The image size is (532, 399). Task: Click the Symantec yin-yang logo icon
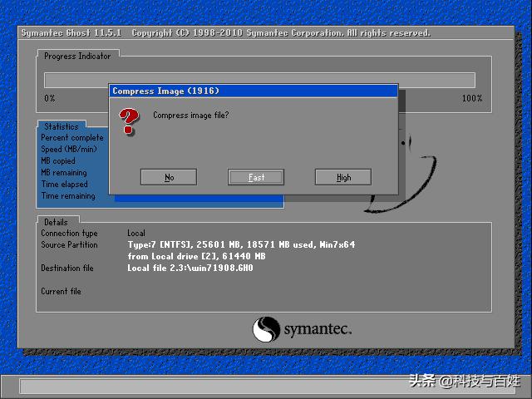[x=266, y=329]
